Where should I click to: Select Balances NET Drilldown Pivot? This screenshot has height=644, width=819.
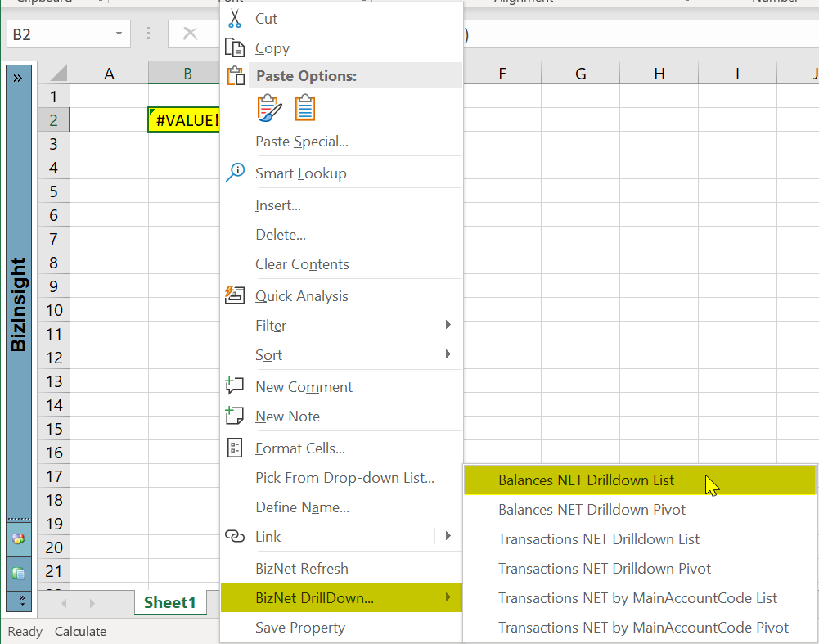click(640, 509)
